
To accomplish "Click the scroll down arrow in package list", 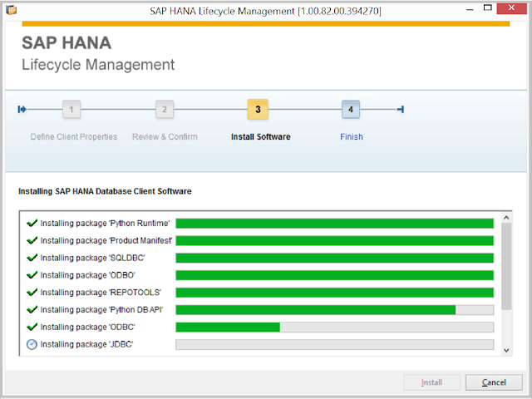I will click(x=506, y=351).
